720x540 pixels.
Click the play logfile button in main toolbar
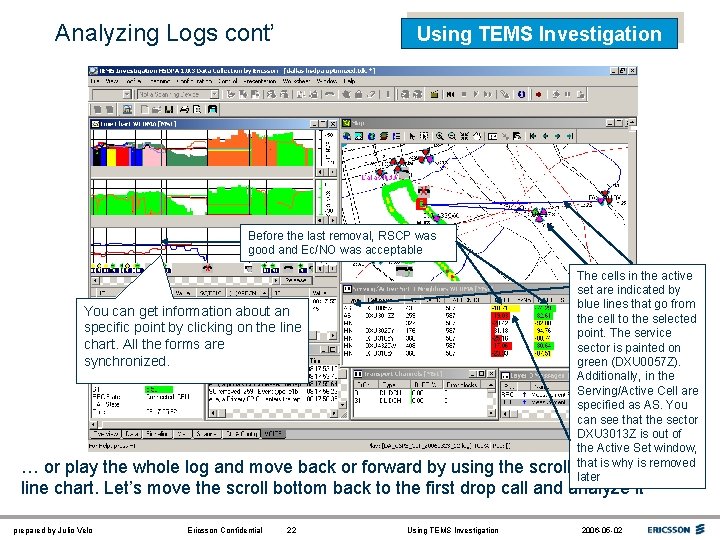pyautogui.click(x=476, y=94)
